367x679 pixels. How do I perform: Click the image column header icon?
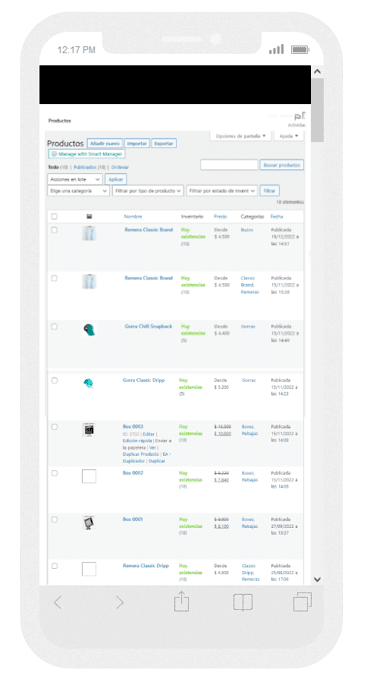tap(90, 216)
